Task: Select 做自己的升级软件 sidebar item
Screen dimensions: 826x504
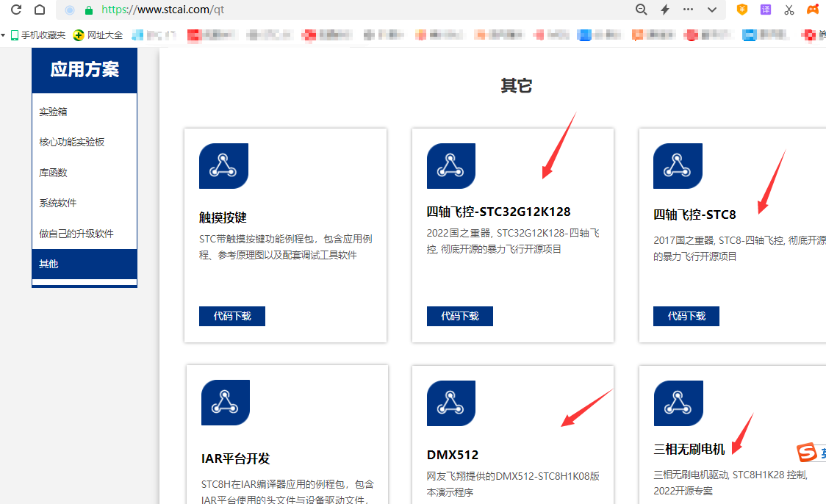Action: 76,234
